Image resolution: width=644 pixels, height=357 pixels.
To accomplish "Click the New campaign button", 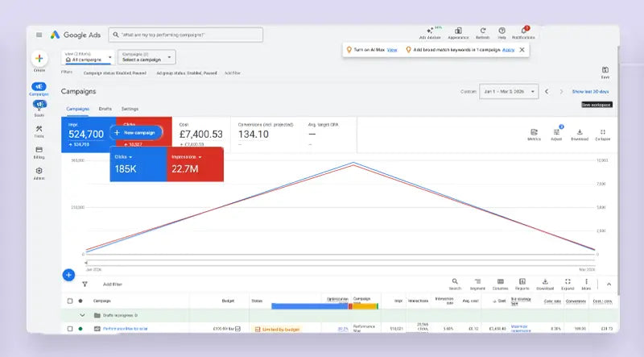I will click(x=135, y=133).
